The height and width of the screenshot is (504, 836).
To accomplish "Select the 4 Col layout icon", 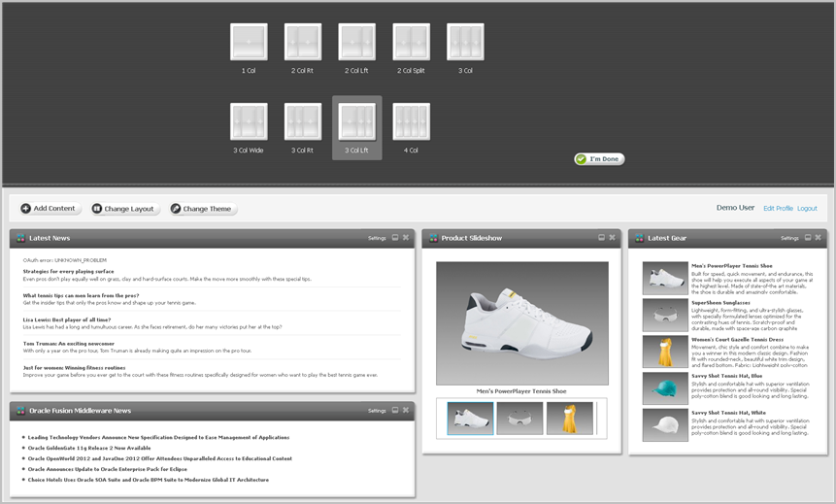I will tap(411, 121).
